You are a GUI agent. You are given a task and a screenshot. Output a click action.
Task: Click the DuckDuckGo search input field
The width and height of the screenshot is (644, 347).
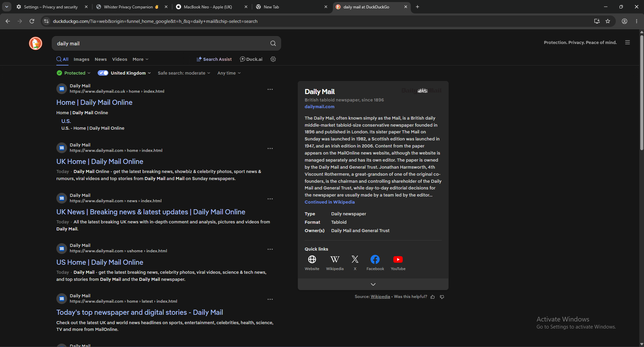pyautogui.click(x=161, y=43)
